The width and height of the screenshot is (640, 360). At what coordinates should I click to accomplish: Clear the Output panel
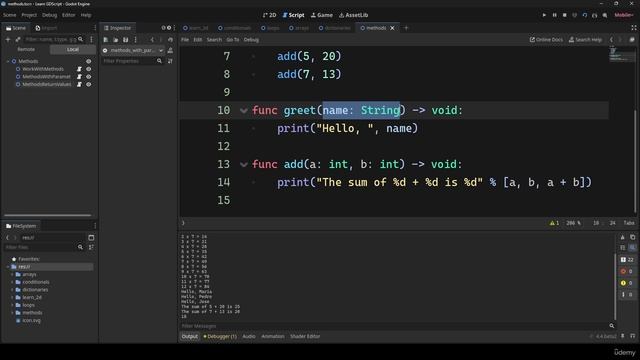coord(622,237)
